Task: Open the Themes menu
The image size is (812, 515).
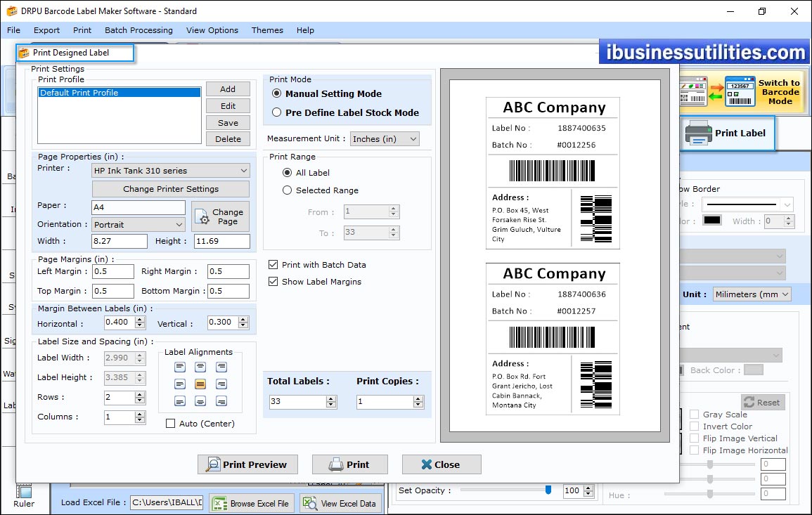Action: (x=267, y=30)
